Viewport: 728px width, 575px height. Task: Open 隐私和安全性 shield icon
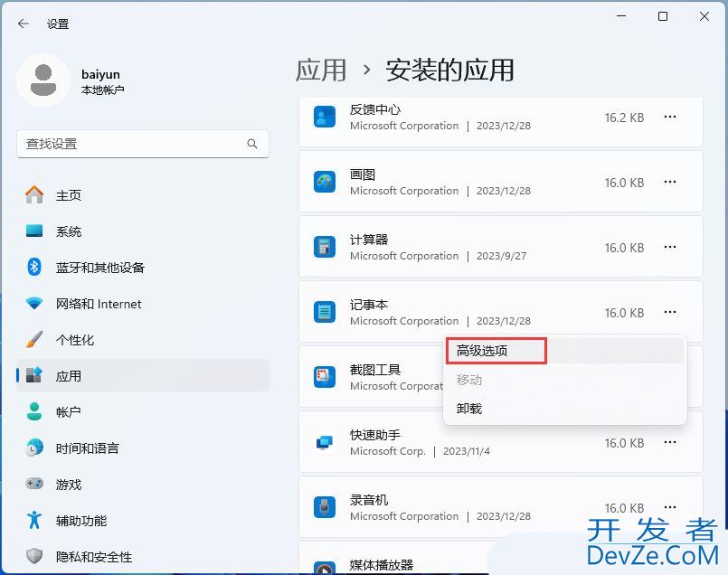34,556
